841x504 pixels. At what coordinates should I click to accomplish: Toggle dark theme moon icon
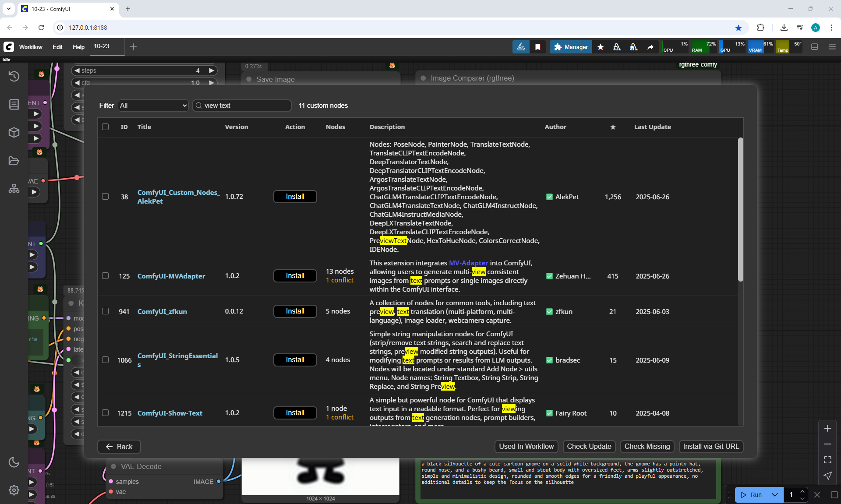click(x=14, y=462)
